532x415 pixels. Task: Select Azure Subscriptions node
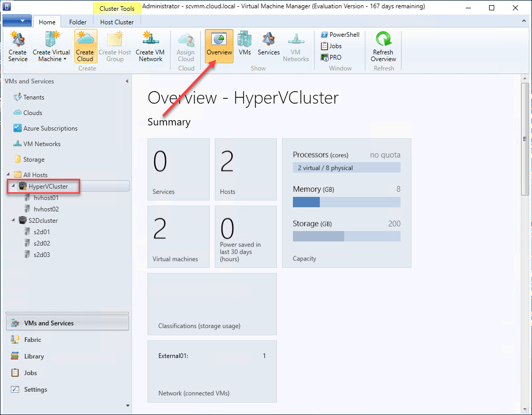point(50,128)
